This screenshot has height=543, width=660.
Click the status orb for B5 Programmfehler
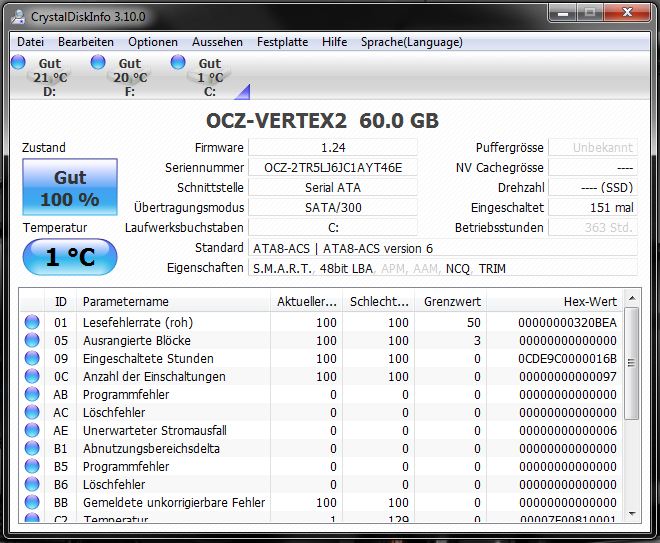click(x=32, y=466)
